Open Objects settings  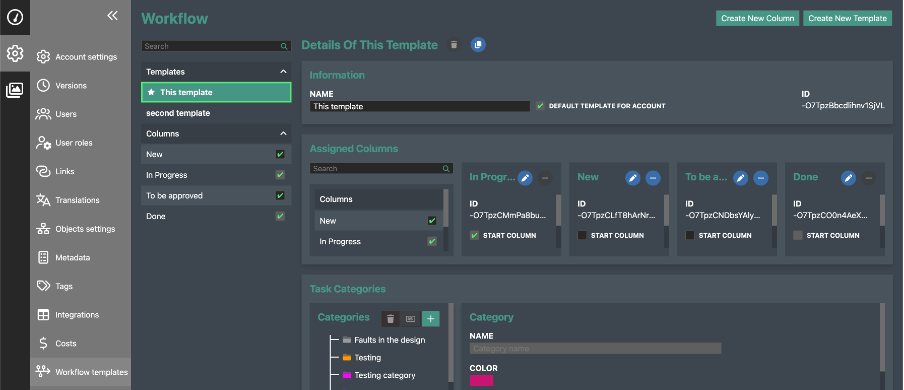pyautogui.click(x=81, y=229)
